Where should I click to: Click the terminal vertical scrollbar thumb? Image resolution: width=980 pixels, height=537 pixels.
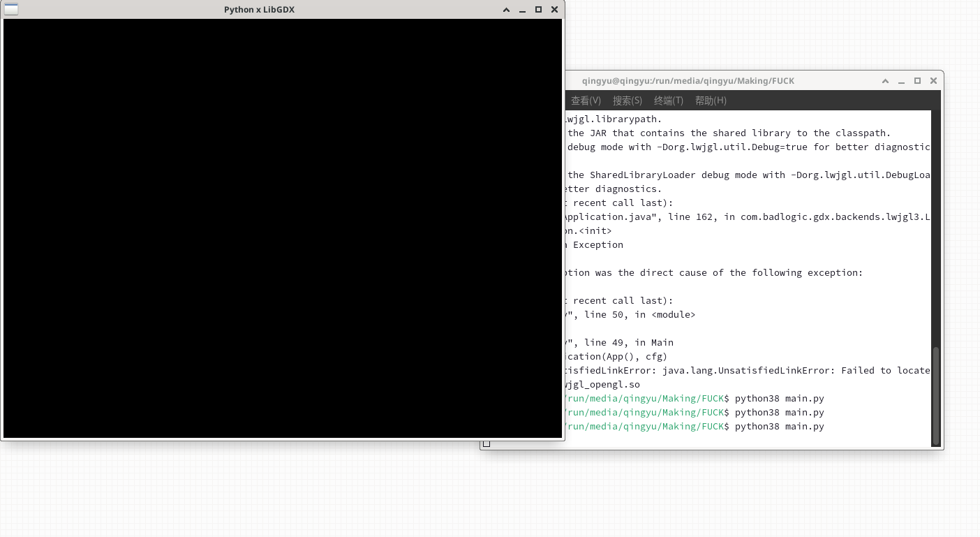(935, 395)
